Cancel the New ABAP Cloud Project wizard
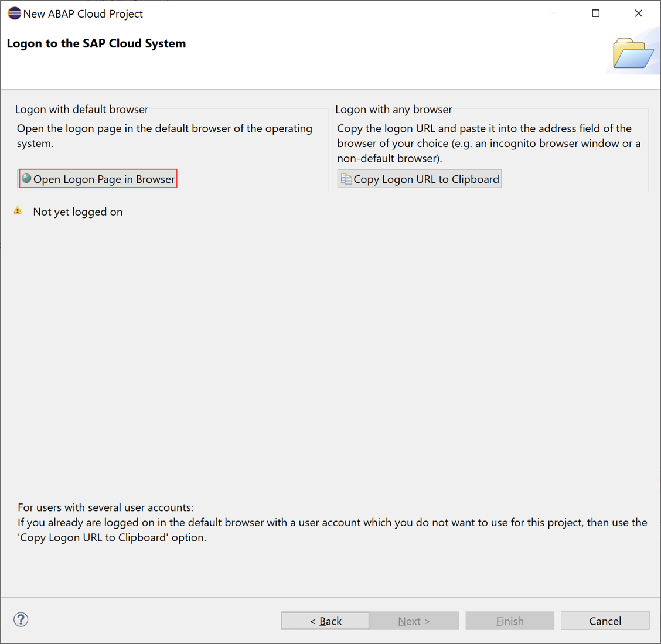The height and width of the screenshot is (644, 661). tap(605, 621)
